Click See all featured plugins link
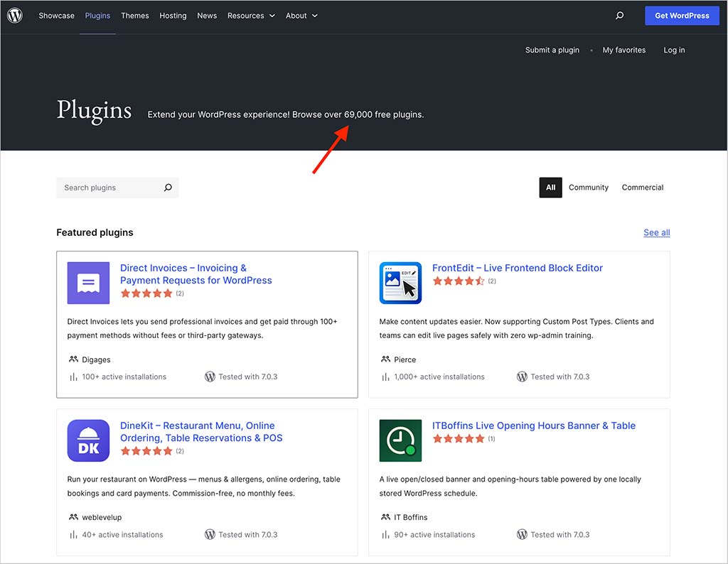Screen dimensions: 728x564 click(656, 232)
